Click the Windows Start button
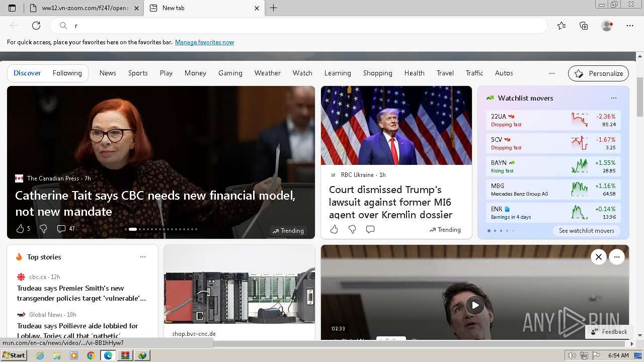Image resolution: width=644 pixels, height=362 pixels. [14, 355]
